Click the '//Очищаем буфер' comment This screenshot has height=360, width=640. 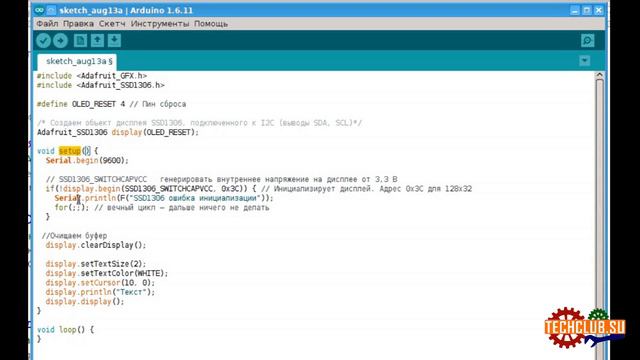click(x=74, y=236)
